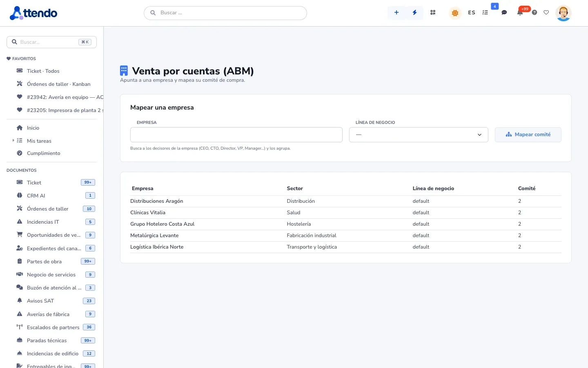Click the Attendo logo
588x368 pixels.
[33, 13]
